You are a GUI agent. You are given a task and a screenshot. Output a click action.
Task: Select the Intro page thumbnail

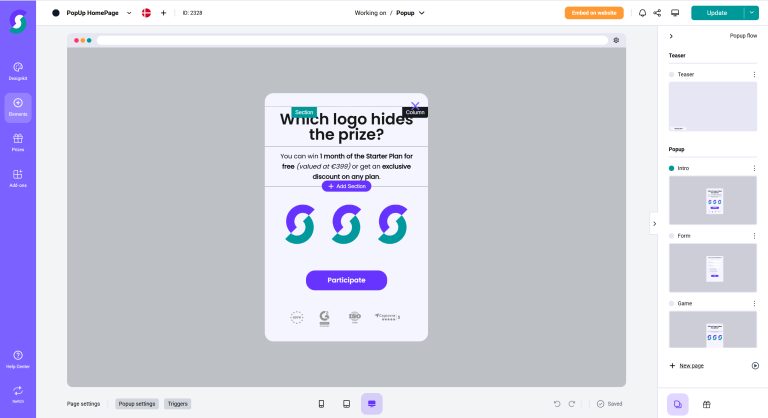713,200
